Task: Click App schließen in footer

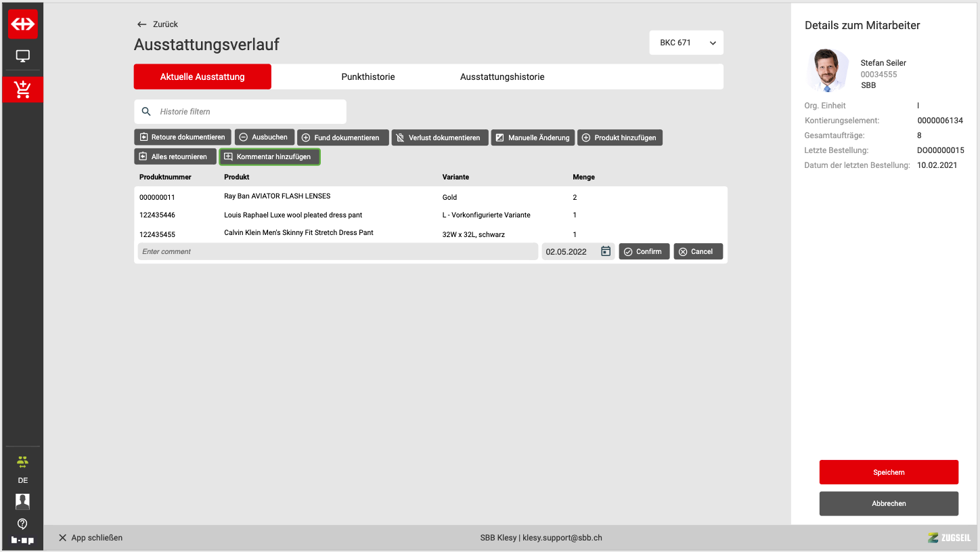Action: pos(91,538)
